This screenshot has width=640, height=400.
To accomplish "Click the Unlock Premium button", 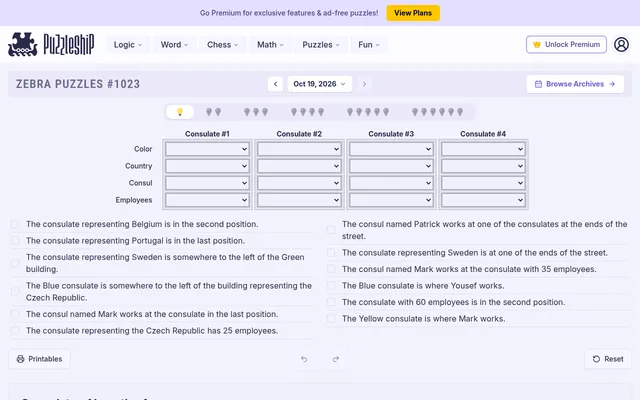I will pos(566,44).
